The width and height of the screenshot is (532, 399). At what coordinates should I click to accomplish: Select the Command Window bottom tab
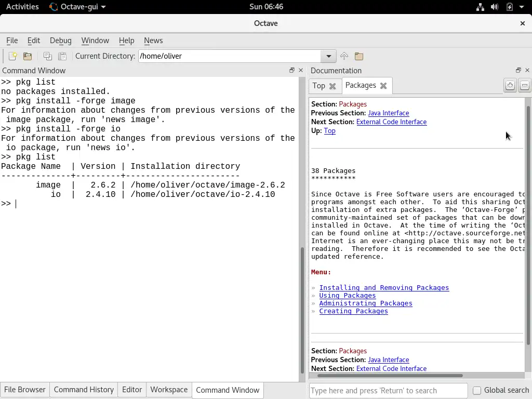[x=228, y=390]
